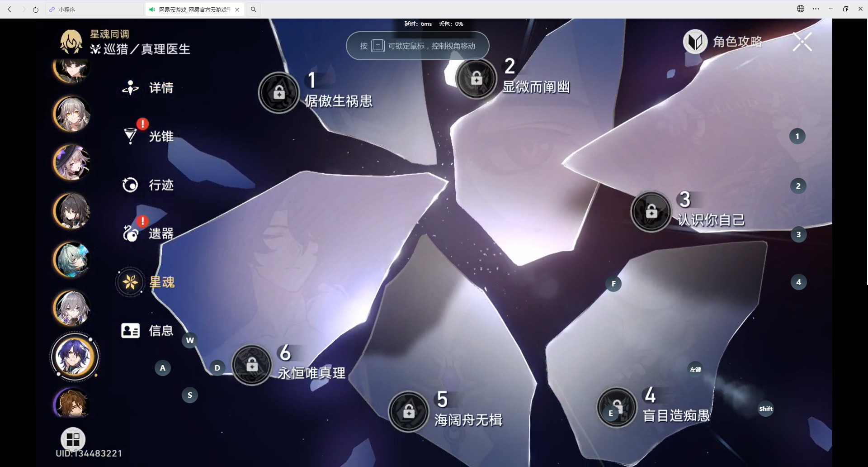Reload the page with the refresh icon
Viewport: 868px width, 467px height.
36,9
